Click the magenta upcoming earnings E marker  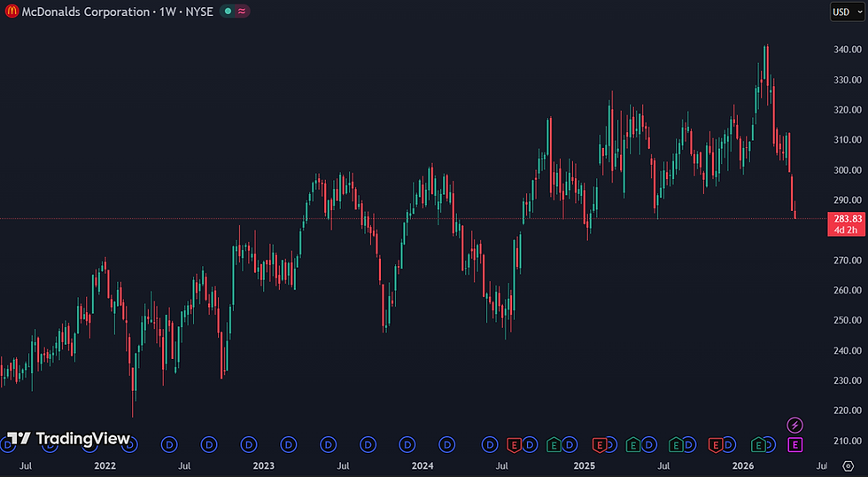click(x=795, y=444)
